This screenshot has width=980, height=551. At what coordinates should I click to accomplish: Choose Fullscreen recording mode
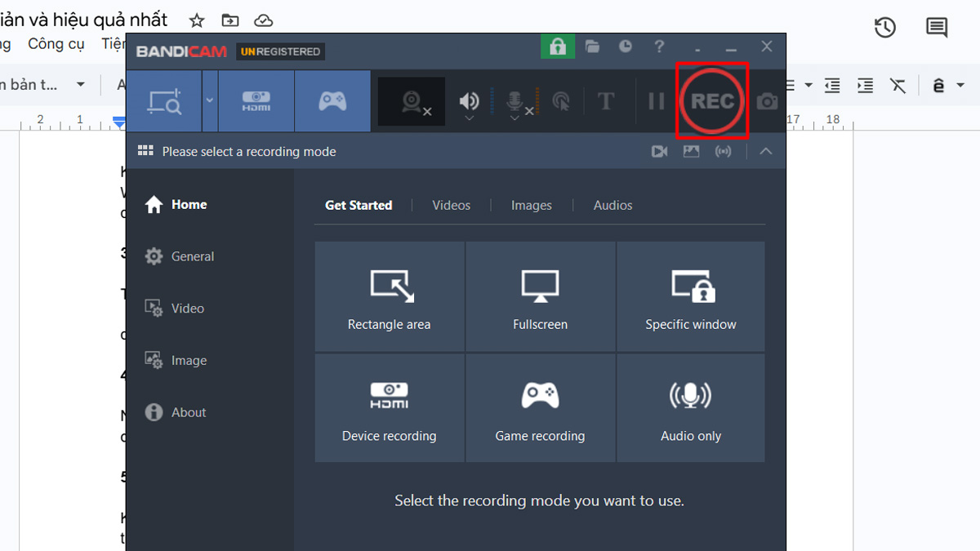click(x=541, y=296)
